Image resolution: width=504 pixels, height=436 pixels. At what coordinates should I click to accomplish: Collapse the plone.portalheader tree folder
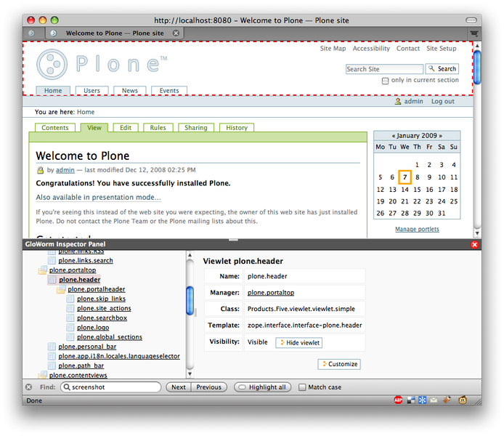tap(62, 289)
